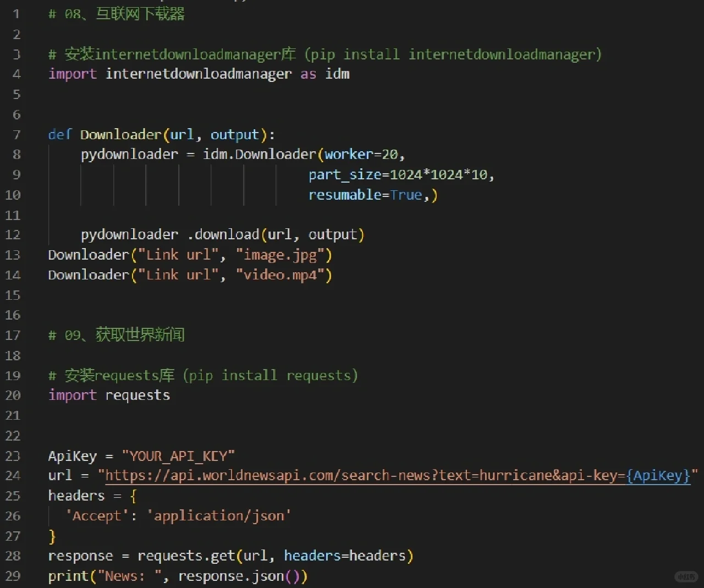The image size is (704, 588).
Task: Click the watermark icon in bottom-right corner
Action: click(686, 577)
